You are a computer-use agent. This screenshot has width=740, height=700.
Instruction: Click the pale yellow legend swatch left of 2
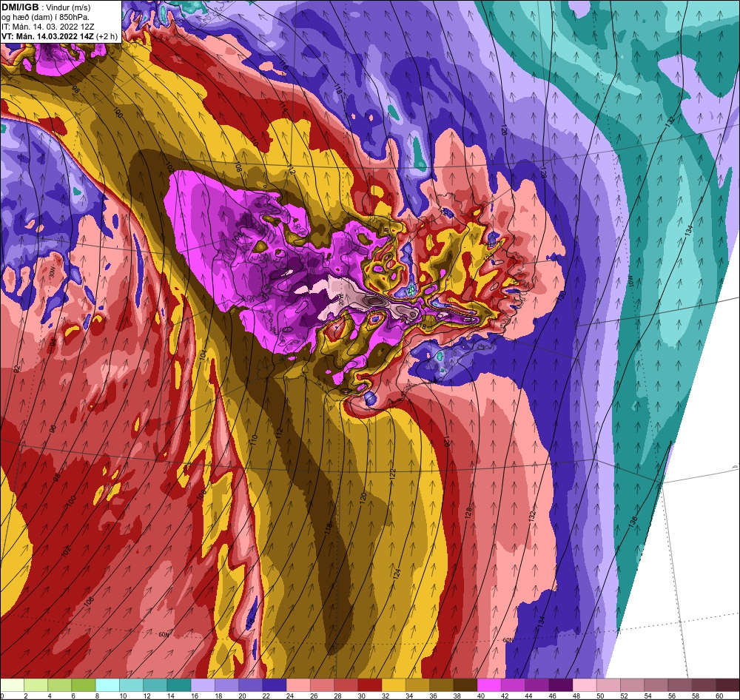tap(13, 685)
